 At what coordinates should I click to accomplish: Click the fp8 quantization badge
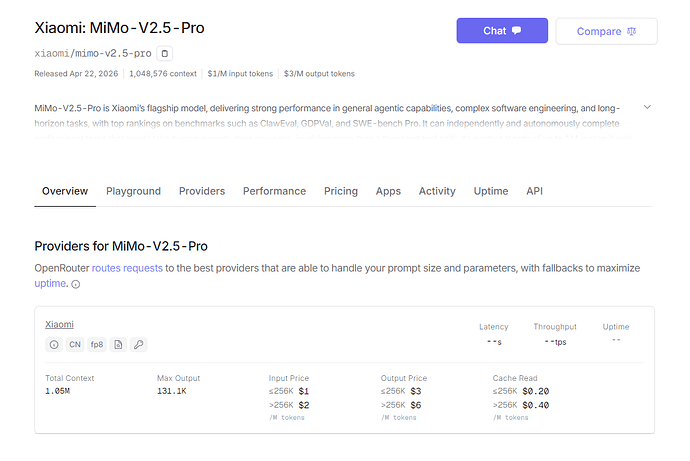[x=97, y=344]
